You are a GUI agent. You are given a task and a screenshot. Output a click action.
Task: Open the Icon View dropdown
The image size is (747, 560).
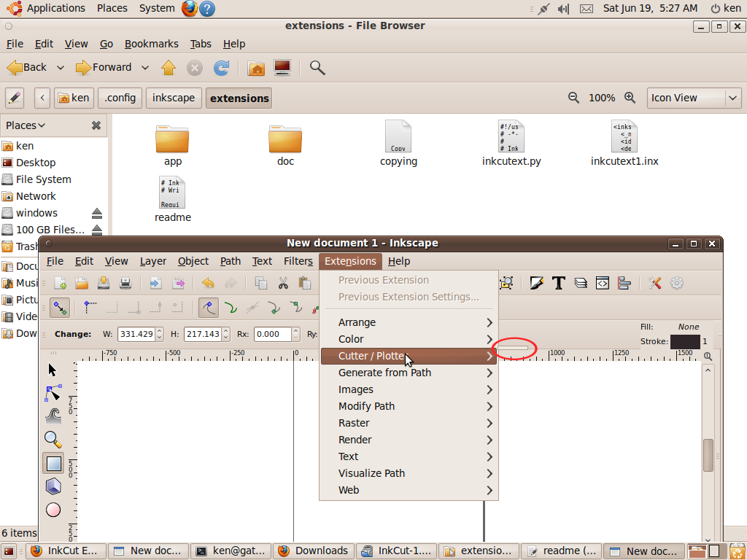(693, 97)
